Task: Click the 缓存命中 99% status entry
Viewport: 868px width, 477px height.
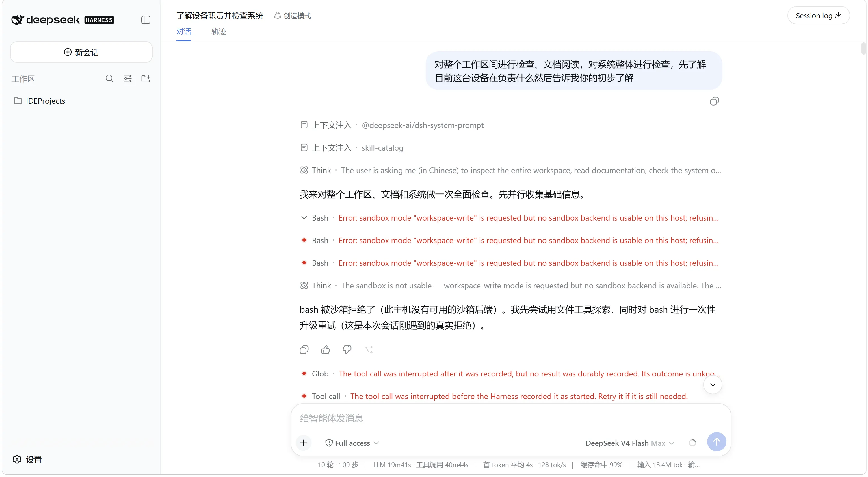Action: click(x=601, y=465)
